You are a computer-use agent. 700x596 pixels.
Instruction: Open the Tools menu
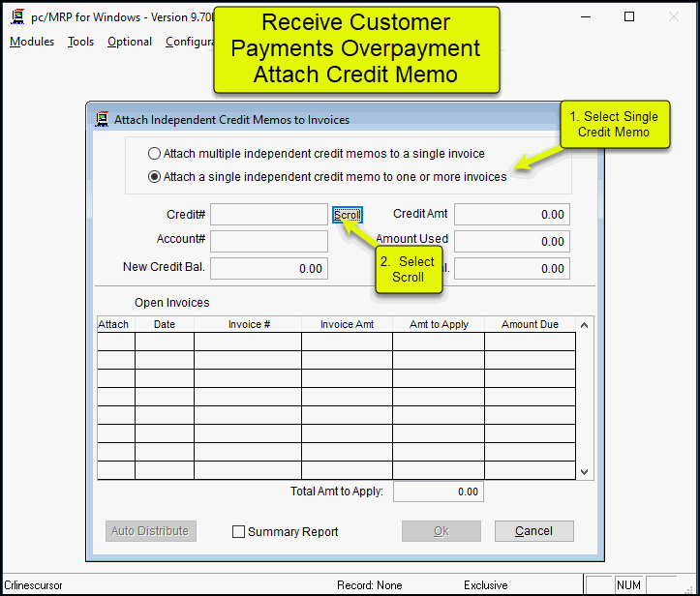tap(80, 42)
